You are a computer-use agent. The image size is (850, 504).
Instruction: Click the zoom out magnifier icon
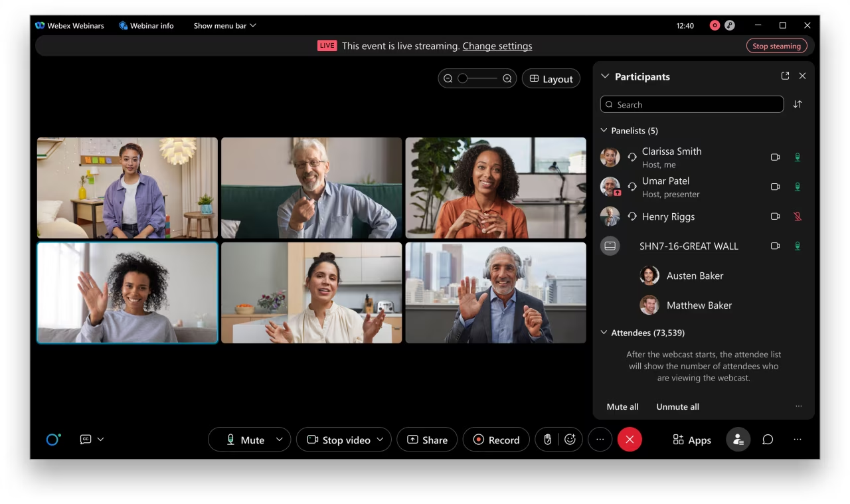point(448,78)
